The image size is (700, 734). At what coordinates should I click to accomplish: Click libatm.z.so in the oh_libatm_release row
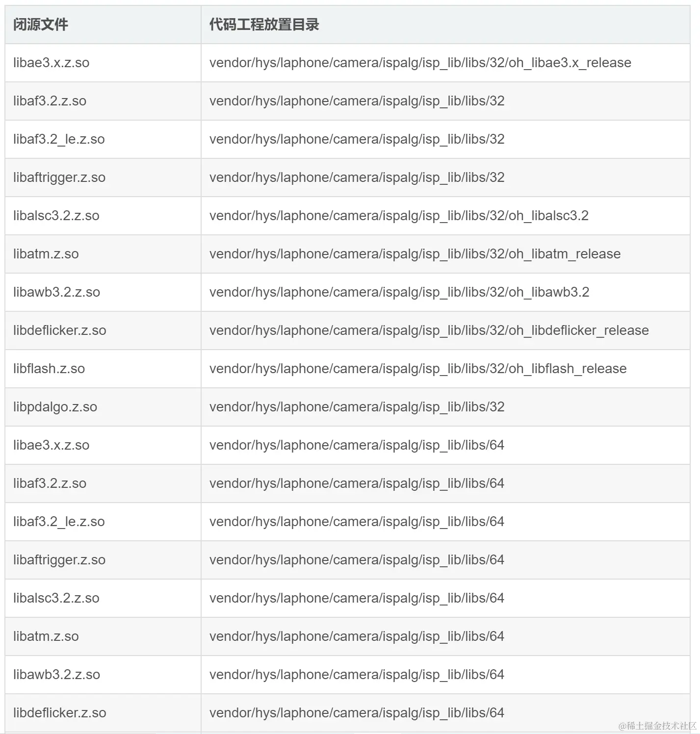(46, 254)
